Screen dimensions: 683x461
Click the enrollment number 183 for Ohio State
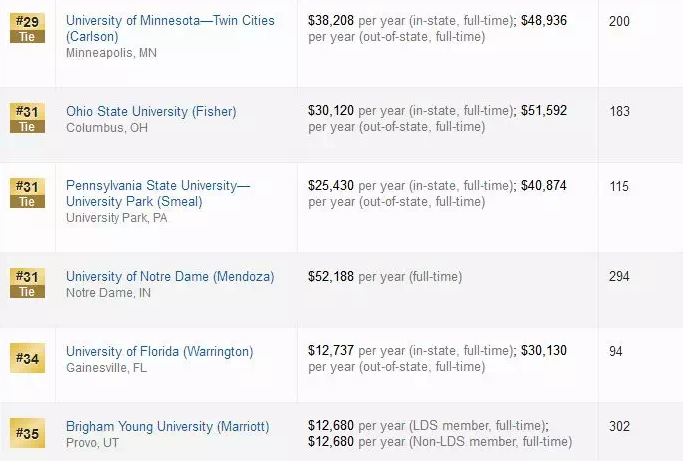619,111
